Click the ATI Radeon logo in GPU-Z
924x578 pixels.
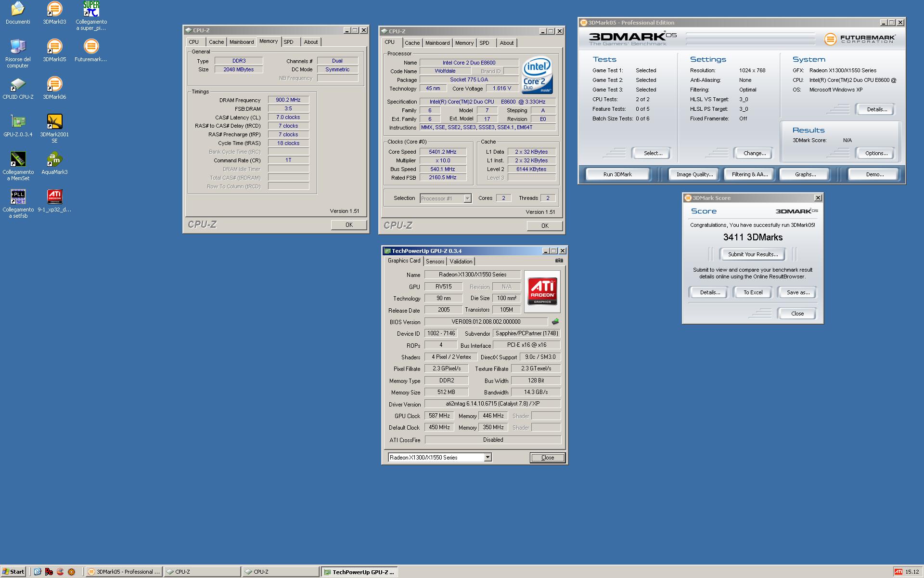542,291
